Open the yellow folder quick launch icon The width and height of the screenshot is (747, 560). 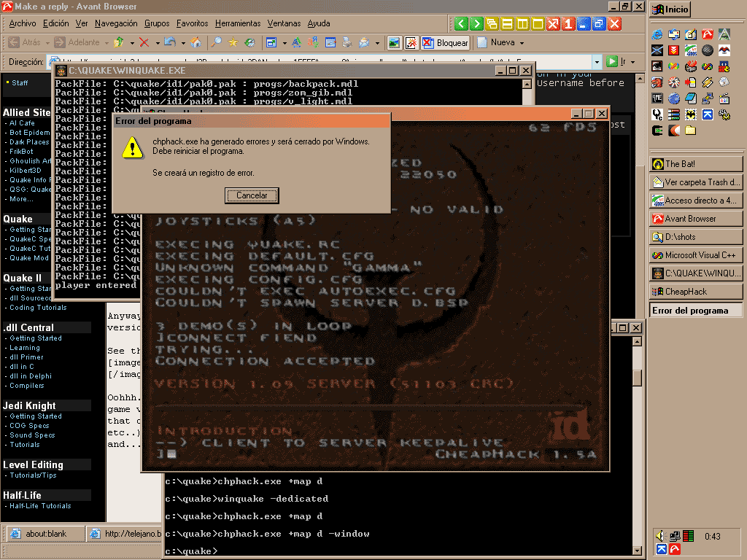(x=691, y=130)
